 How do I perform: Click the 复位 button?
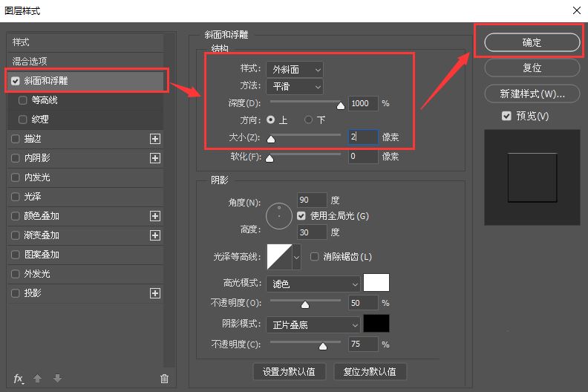532,68
